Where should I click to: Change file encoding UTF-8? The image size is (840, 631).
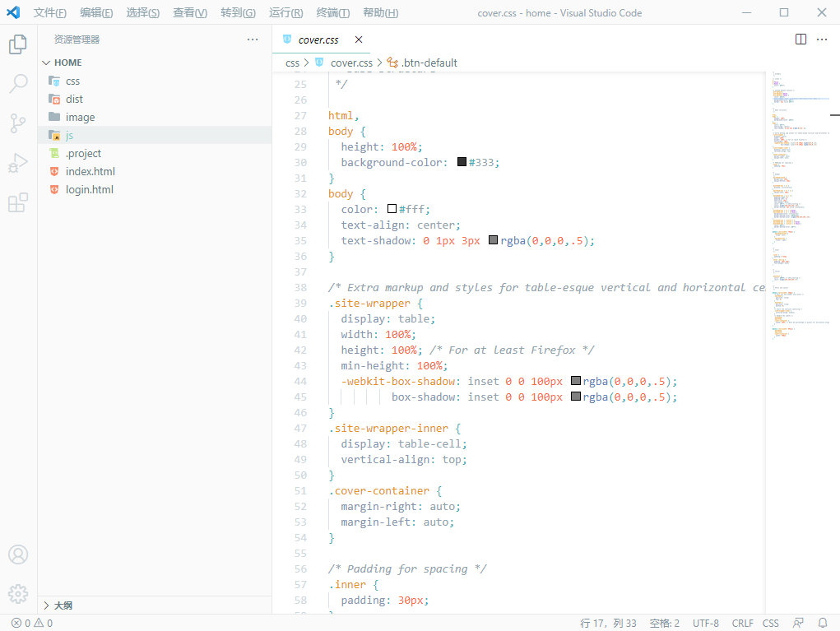point(706,623)
